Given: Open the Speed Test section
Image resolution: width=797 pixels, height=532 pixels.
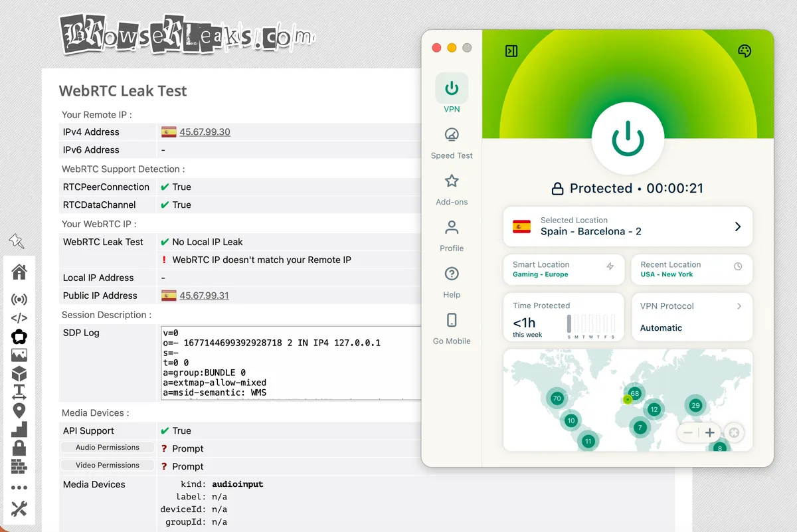Looking at the screenshot, I should (452, 143).
